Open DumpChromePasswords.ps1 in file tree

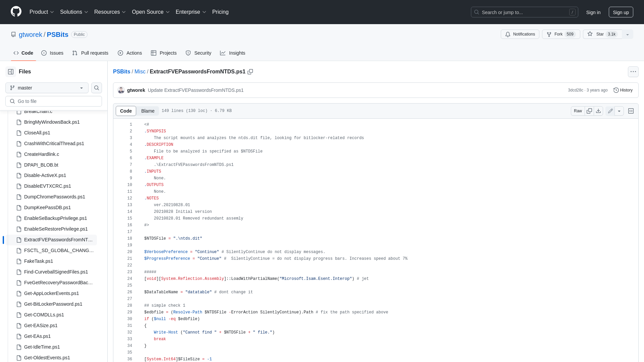coord(55,197)
